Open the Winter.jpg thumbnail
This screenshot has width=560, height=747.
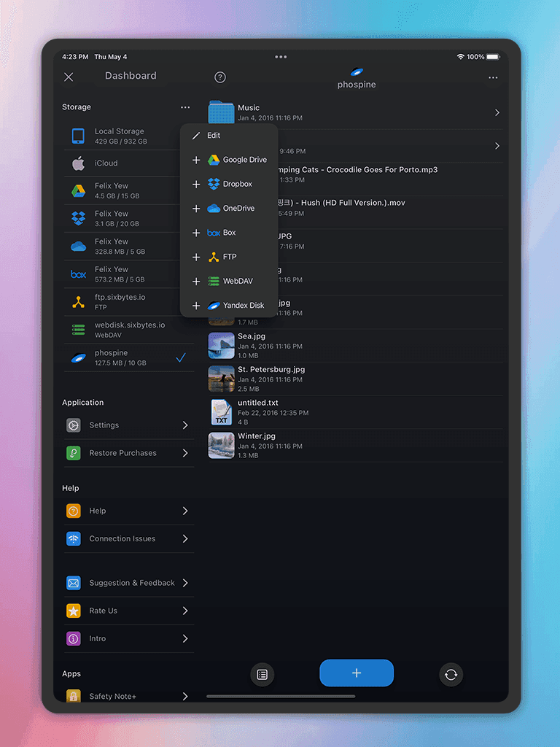(x=222, y=446)
